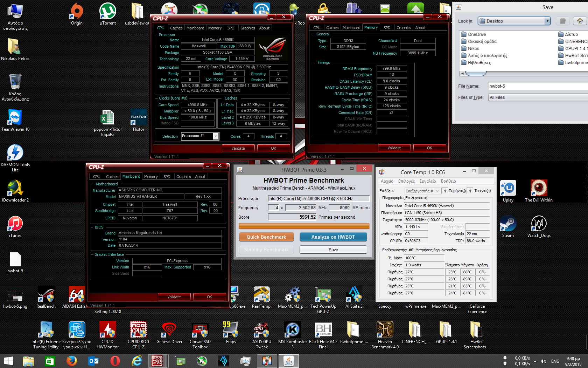Switch to Caches tab in top-left CPU-Z window
The width and height of the screenshot is (588, 368).
176,28
